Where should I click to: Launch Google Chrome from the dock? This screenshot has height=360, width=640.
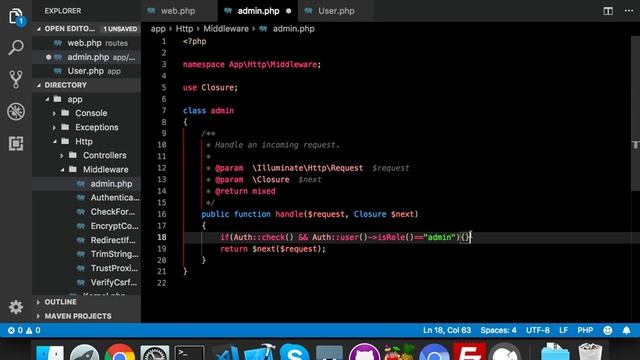point(120,352)
